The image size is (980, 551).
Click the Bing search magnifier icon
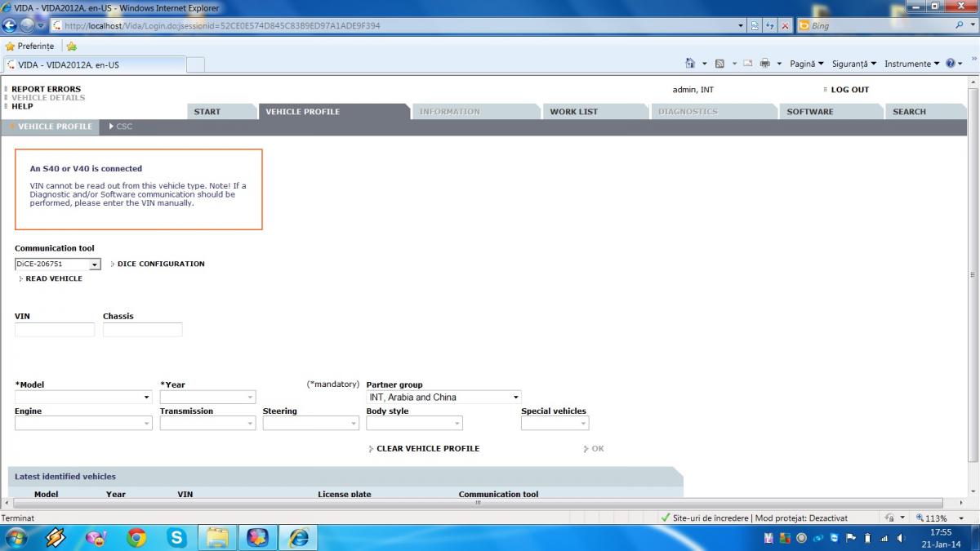(x=960, y=25)
